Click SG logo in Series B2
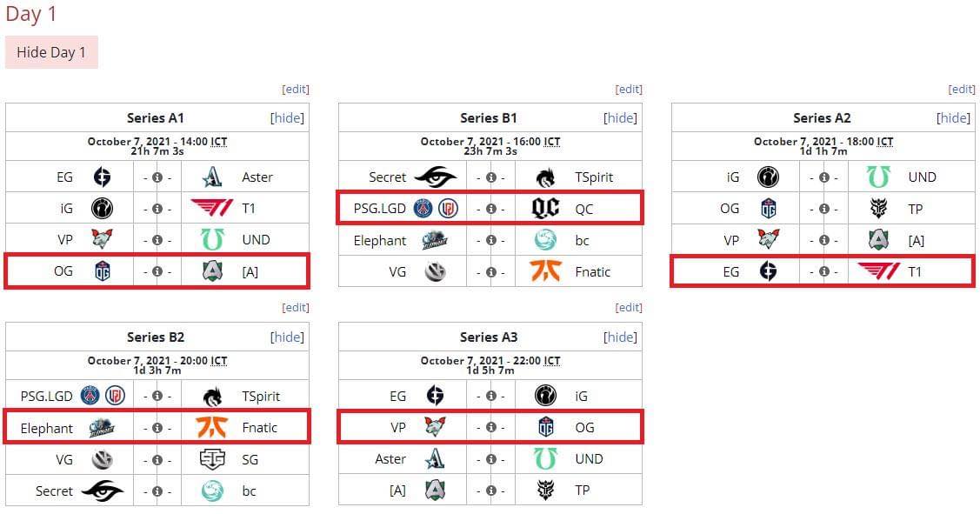Viewport: 980px width, 514px height. pyautogui.click(x=212, y=459)
